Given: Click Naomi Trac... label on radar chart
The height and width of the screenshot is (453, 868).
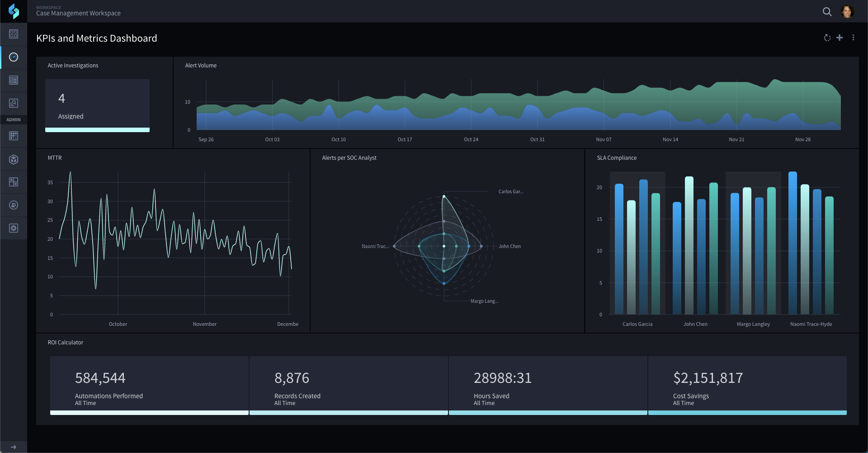Looking at the screenshot, I should (x=375, y=246).
